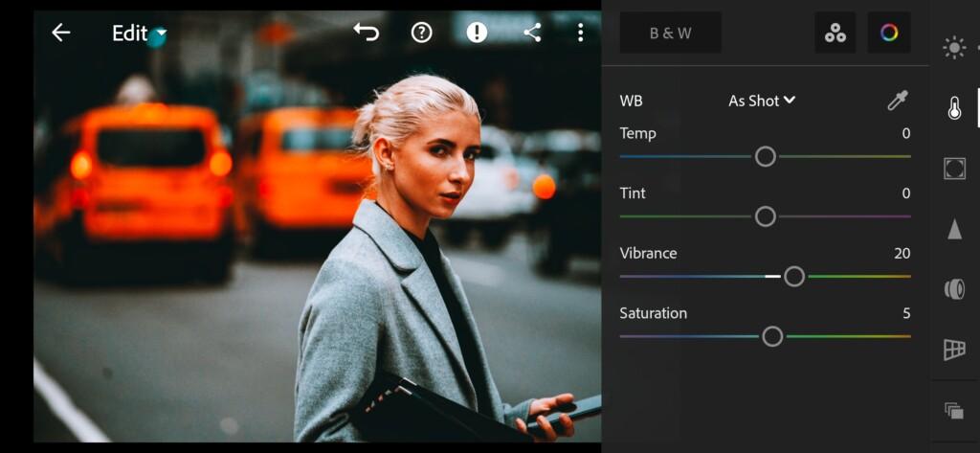Change white balance preset As Shot
The height and width of the screenshot is (453, 980).
click(762, 101)
